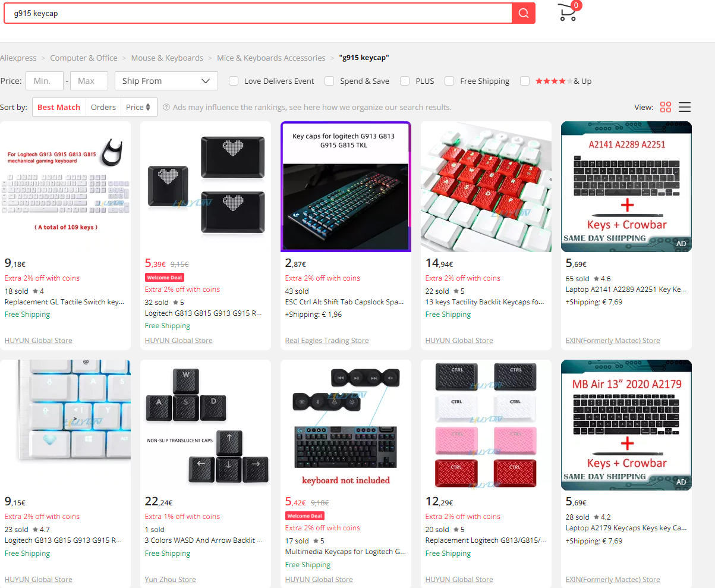
Task: Open Multimedia Keycaps for Logitech listing
Action: (x=345, y=552)
